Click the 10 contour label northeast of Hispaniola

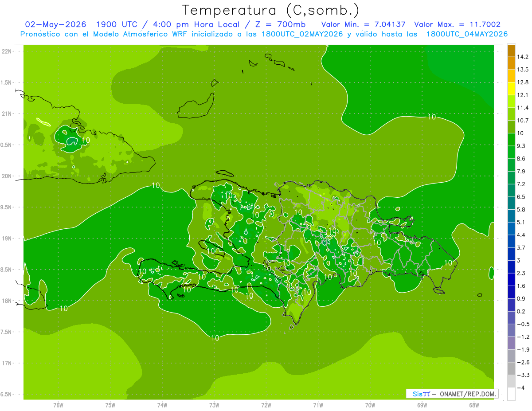(432, 117)
